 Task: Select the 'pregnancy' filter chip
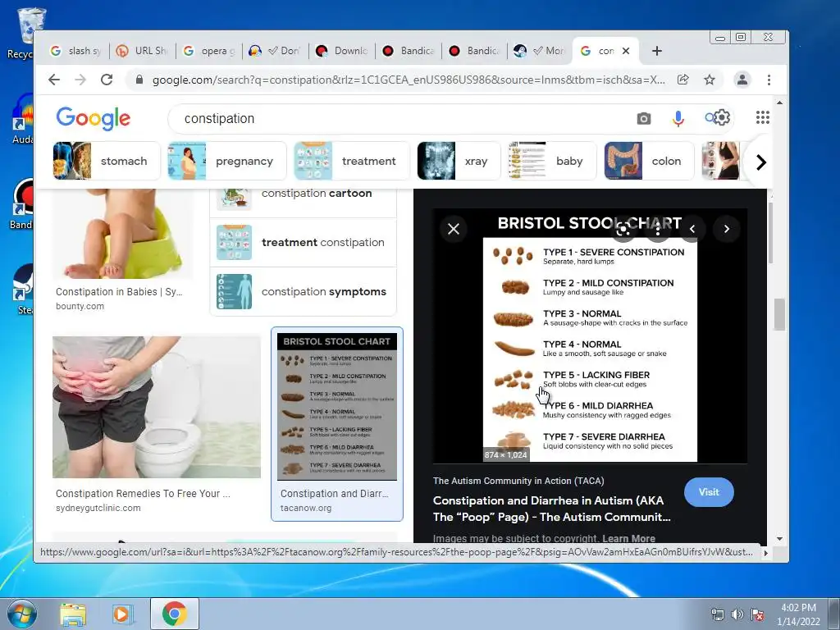tap(226, 161)
